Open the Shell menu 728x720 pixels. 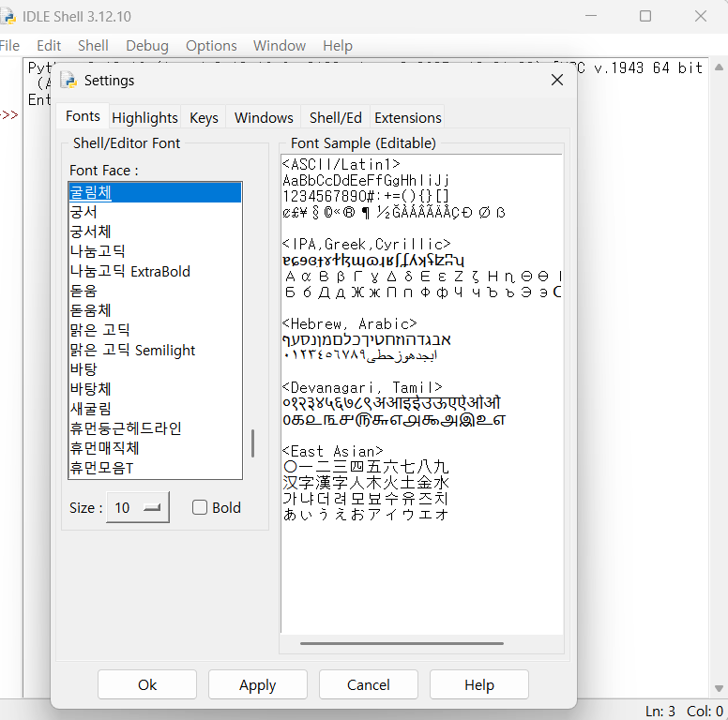93,45
